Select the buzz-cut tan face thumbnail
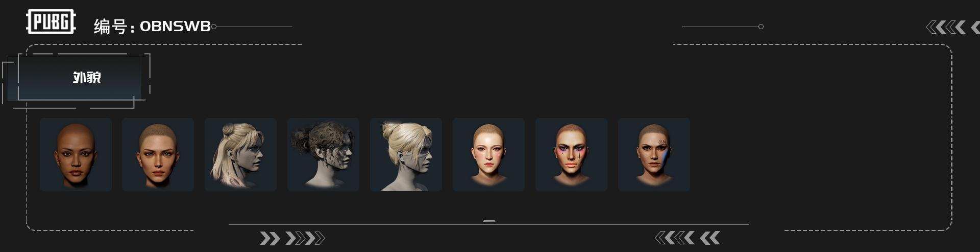The image size is (980, 252). point(158,154)
